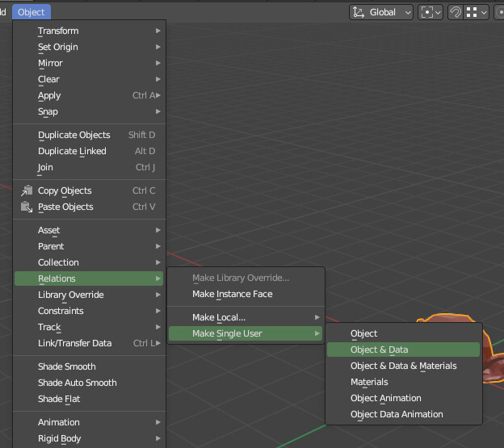504x448 pixels.
Task: Open Clear submenu
Action: 89,79
